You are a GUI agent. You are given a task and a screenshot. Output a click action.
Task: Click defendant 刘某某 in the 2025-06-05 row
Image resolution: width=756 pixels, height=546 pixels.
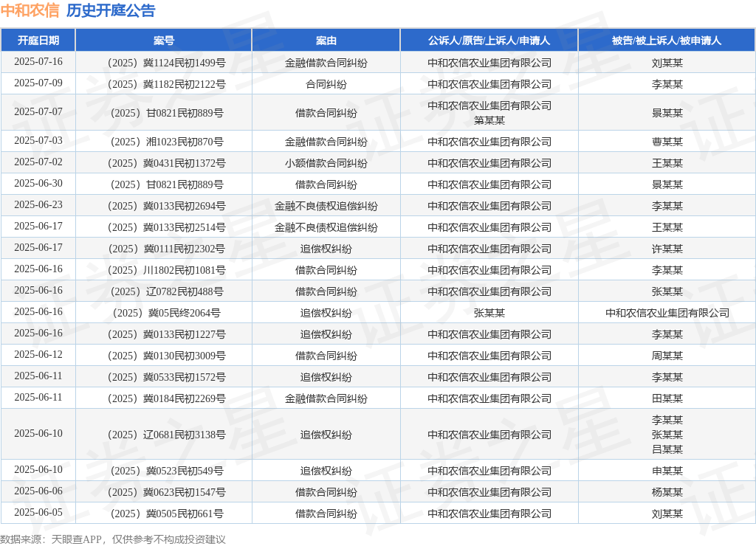(667, 514)
